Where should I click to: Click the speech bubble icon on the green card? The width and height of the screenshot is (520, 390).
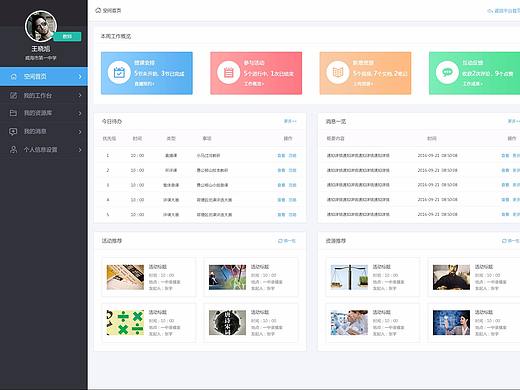tap(447, 72)
